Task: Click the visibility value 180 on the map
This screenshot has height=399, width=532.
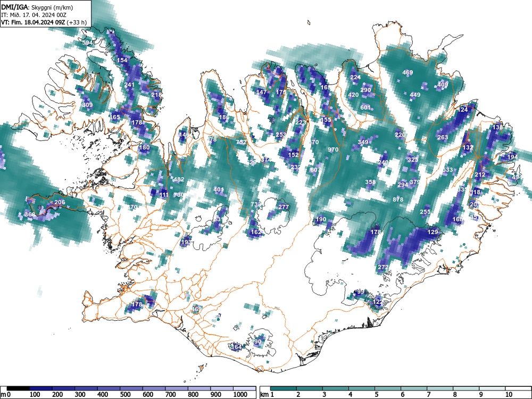Action: [144, 147]
